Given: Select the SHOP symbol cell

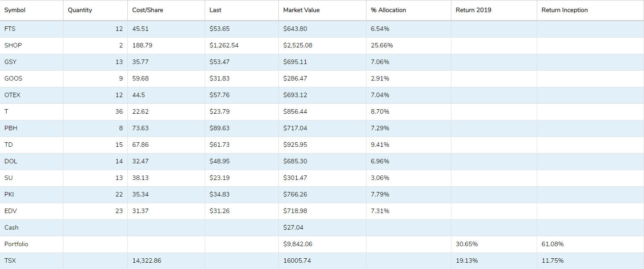Looking at the screenshot, I should coord(13,45).
